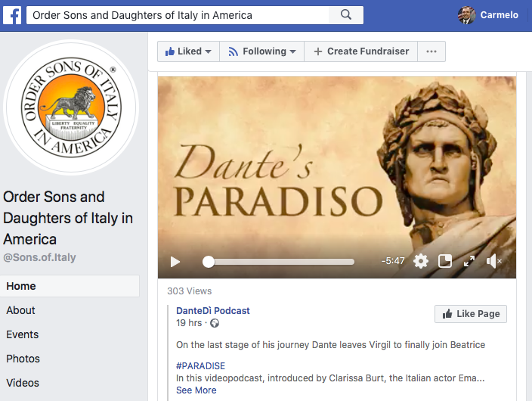Expand the video to fullscreen
The height and width of the screenshot is (401, 532).
point(469,261)
